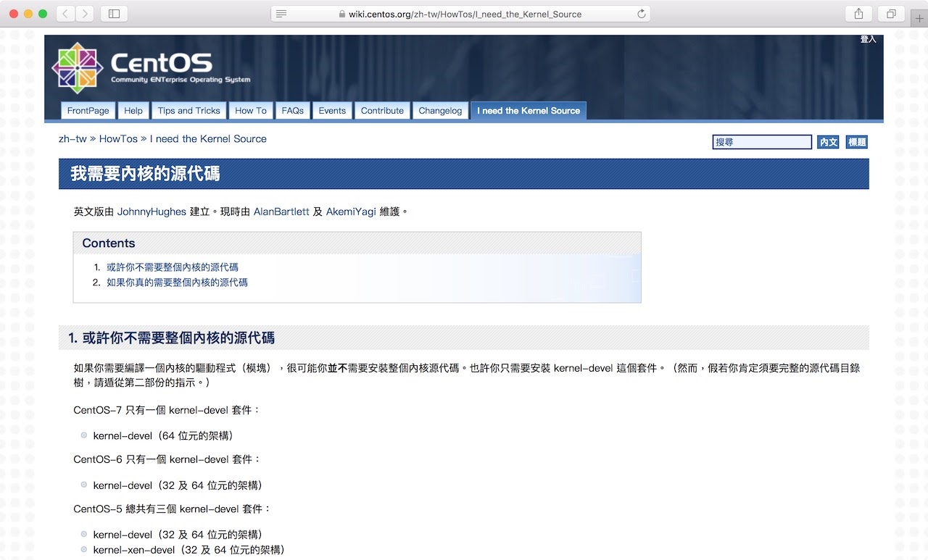Click section heading 1. 或許你不需要整個內核的源代碼
The width and height of the screenshot is (928, 560).
171,338
